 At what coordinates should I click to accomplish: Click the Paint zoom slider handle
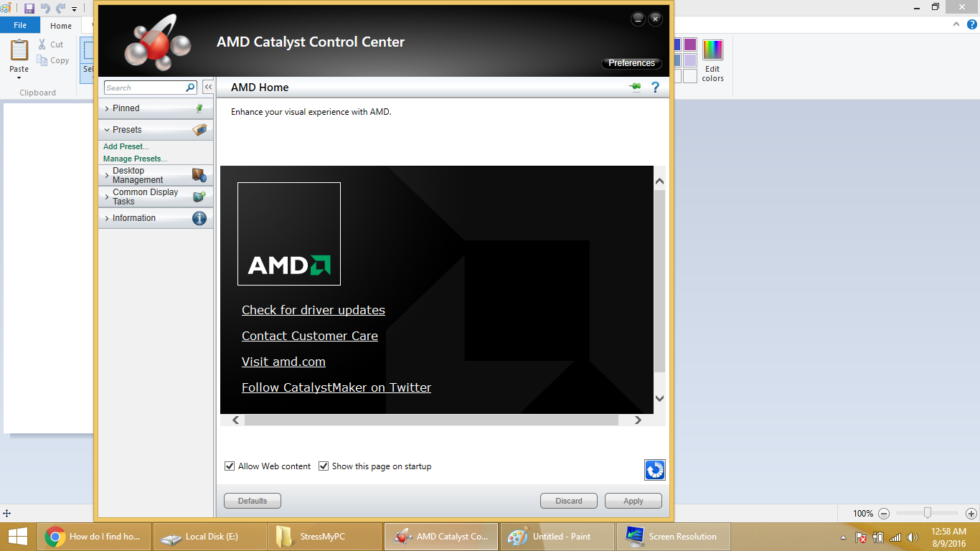tap(928, 513)
